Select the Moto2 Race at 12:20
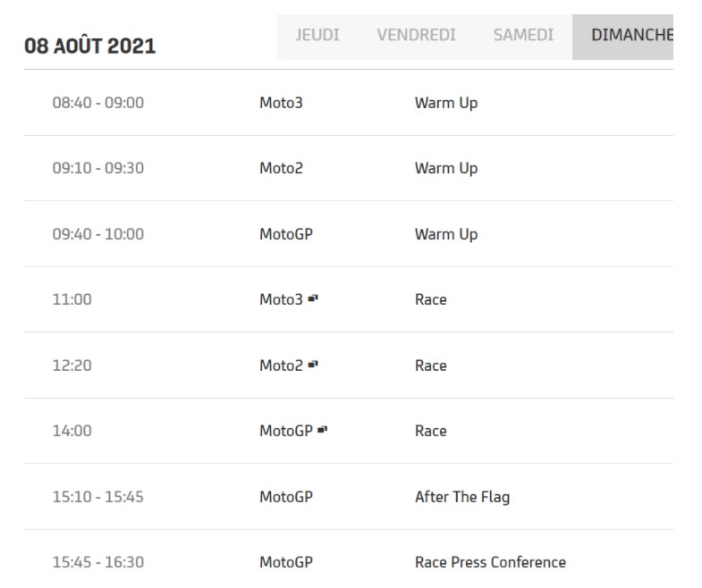Screen dimensions: 702x588 coord(349,365)
